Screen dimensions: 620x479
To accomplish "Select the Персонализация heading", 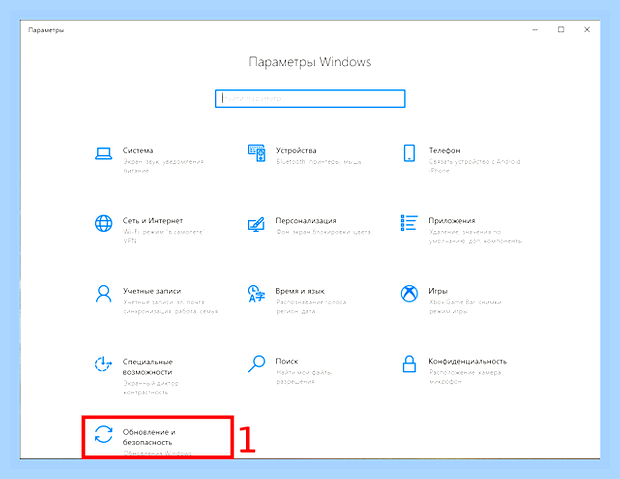I will 306,221.
